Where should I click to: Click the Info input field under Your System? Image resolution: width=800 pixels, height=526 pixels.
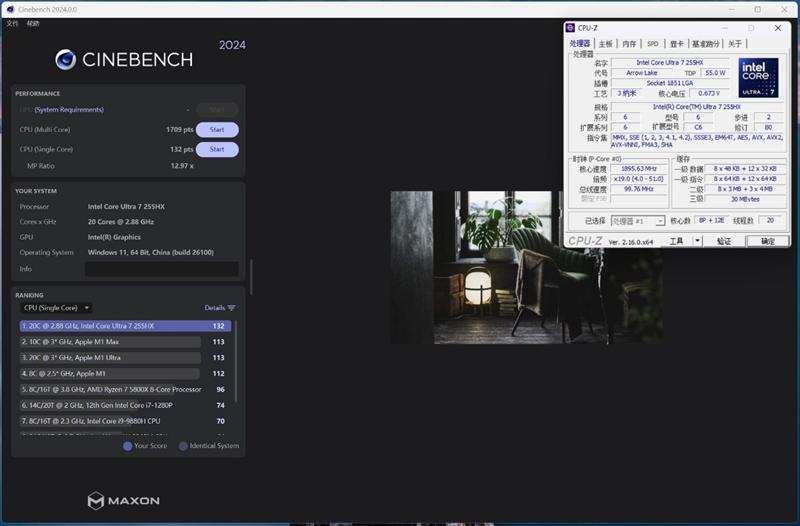(x=161, y=269)
